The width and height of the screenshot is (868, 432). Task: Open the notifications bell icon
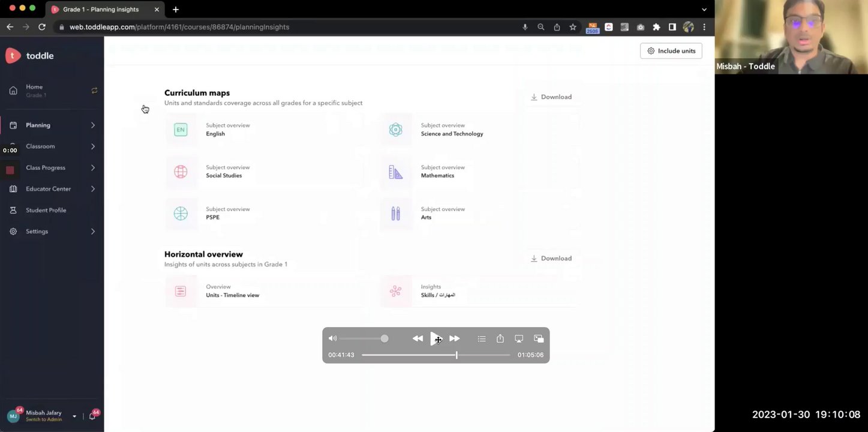click(x=92, y=416)
